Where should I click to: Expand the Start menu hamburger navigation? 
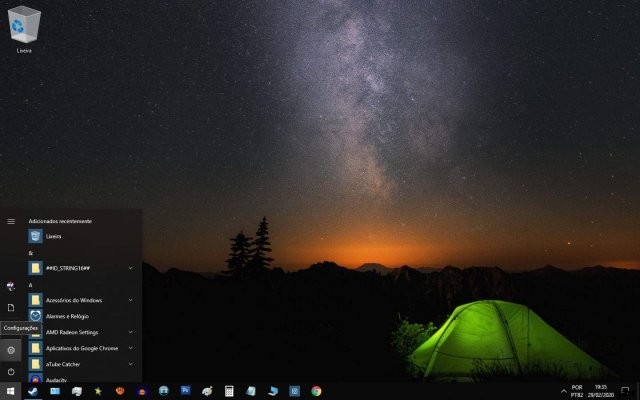point(11,221)
